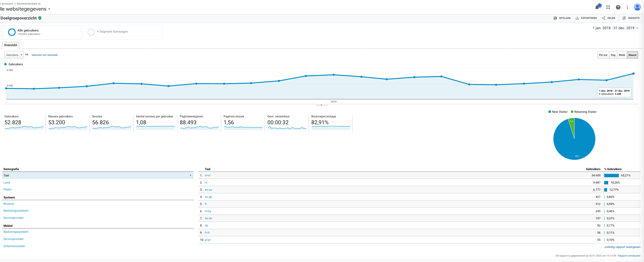Viewport: 644px width, 262px height.
Task: Open the three-dot more options menu
Action: coord(627,7)
